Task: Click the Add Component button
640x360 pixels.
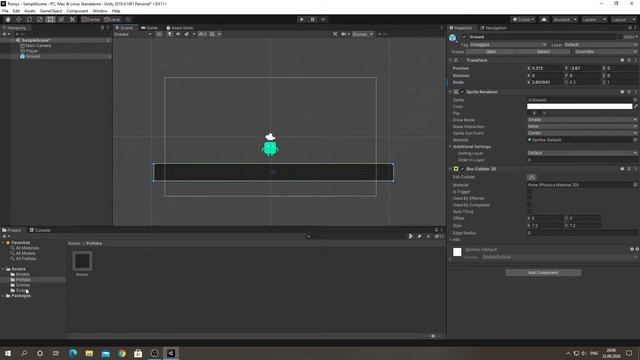Action: [543, 272]
